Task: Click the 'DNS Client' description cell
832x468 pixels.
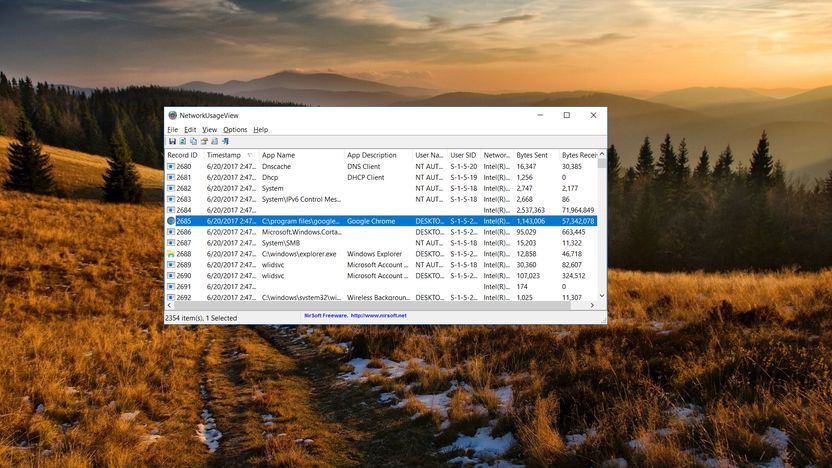Action: [363, 167]
